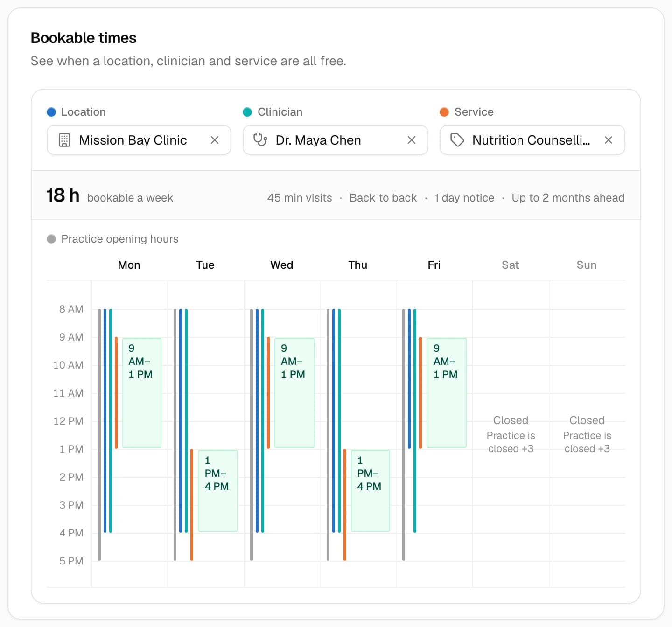Image resolution: width=672 pixels, height=627 pixels.
Task: Click the Fri column header
Action: [x=434, y=265]
